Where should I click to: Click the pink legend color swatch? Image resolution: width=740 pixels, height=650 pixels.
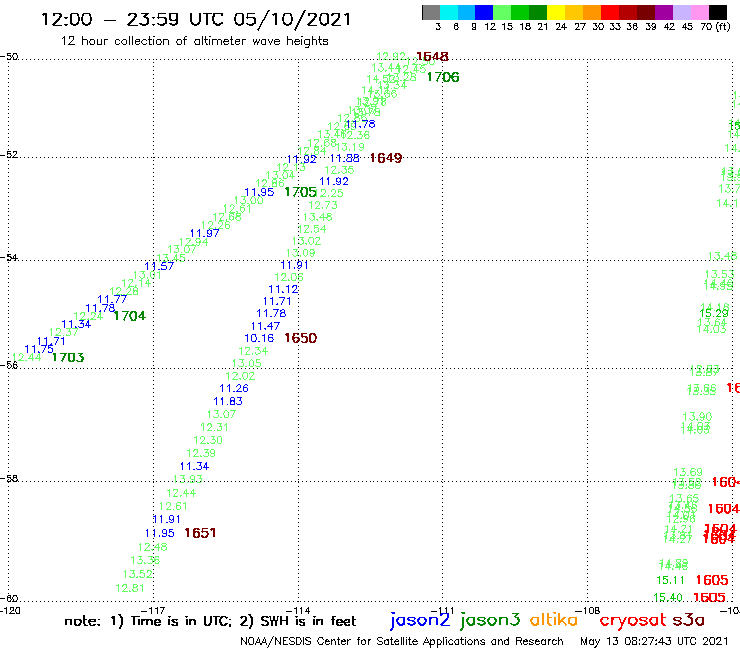[x=699, y=13]
